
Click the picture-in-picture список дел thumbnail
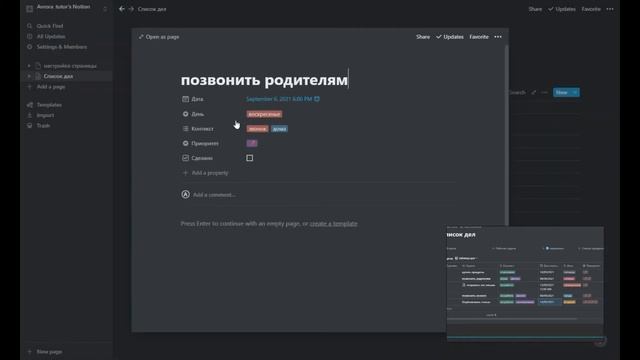click(525, 283)
